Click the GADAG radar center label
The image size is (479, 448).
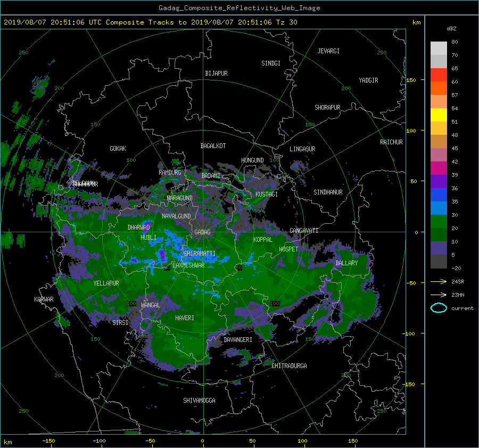[202, 232]
